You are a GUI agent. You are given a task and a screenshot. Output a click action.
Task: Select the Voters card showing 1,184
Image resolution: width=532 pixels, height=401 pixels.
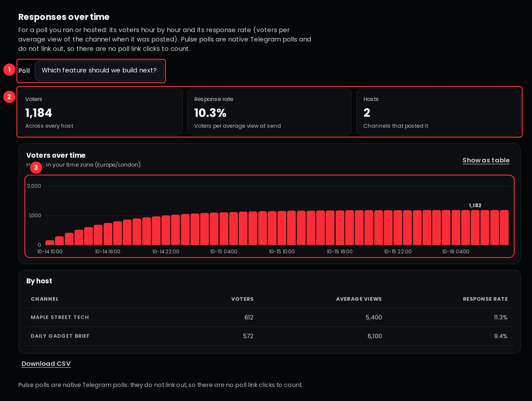click(x=101, y=112)
